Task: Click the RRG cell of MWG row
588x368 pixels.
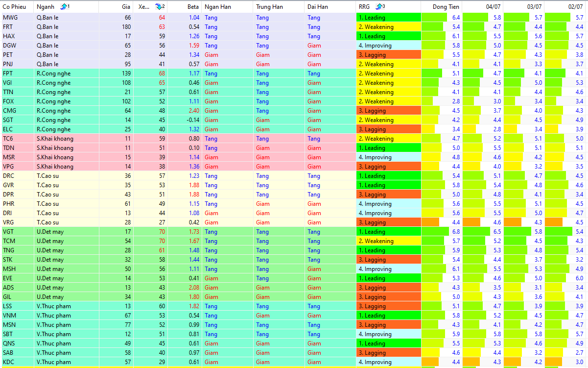Action: point(389,18)
